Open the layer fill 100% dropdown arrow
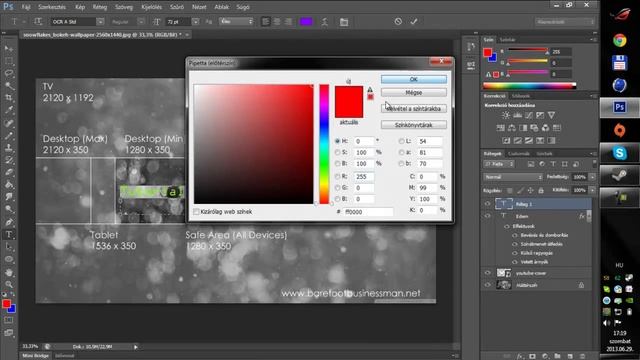 [x=592, y=190]
